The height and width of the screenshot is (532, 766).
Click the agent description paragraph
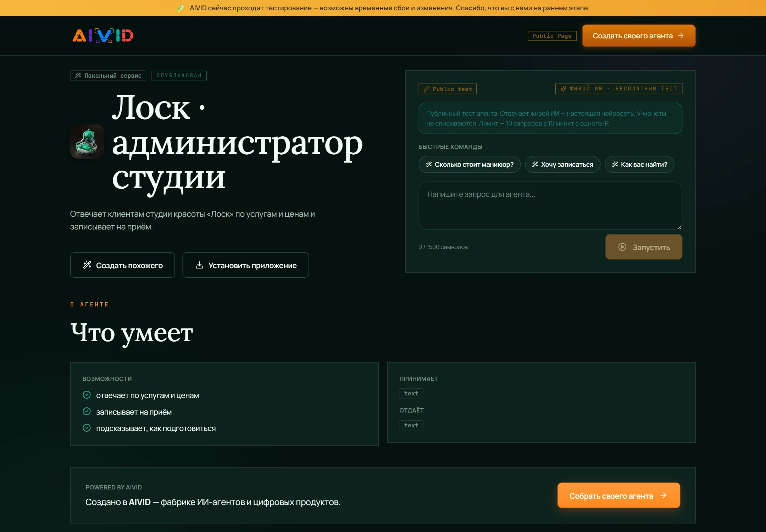pos(193,221)
